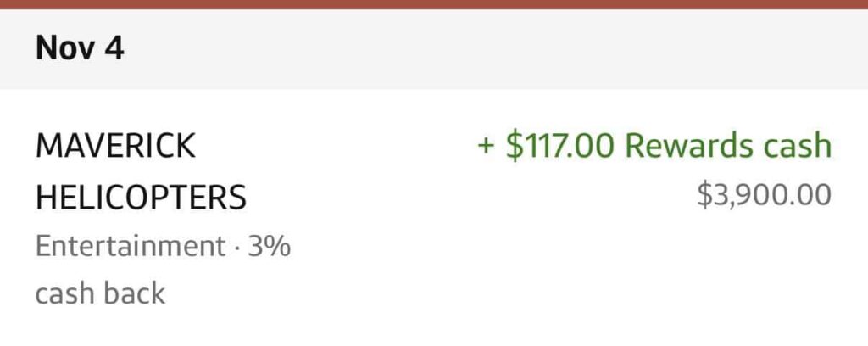Click the green plus sign before $117.00
868x346 pixels.
486,146
